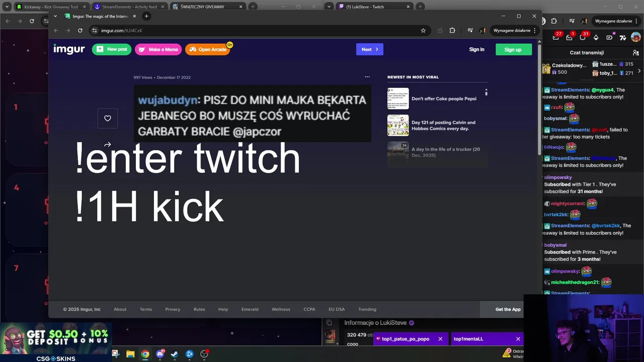Image resolution: width=644 pixels, height=362 pixels.
Task: Open chat community users icon
Action: pyautogui.click(x=636, y=52)
